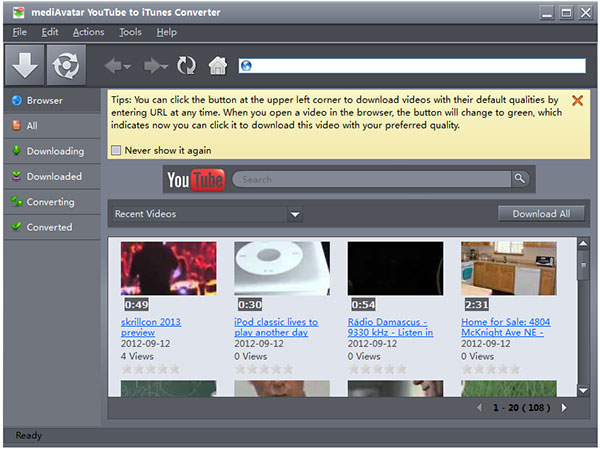Click the magnifier search button
The image size is (600, 449).
(520, 178)
